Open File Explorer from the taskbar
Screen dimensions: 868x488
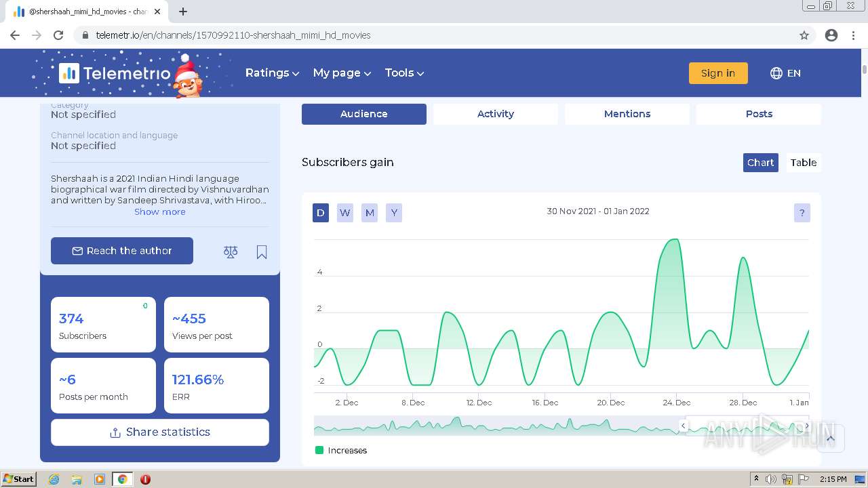coord(77,479)
